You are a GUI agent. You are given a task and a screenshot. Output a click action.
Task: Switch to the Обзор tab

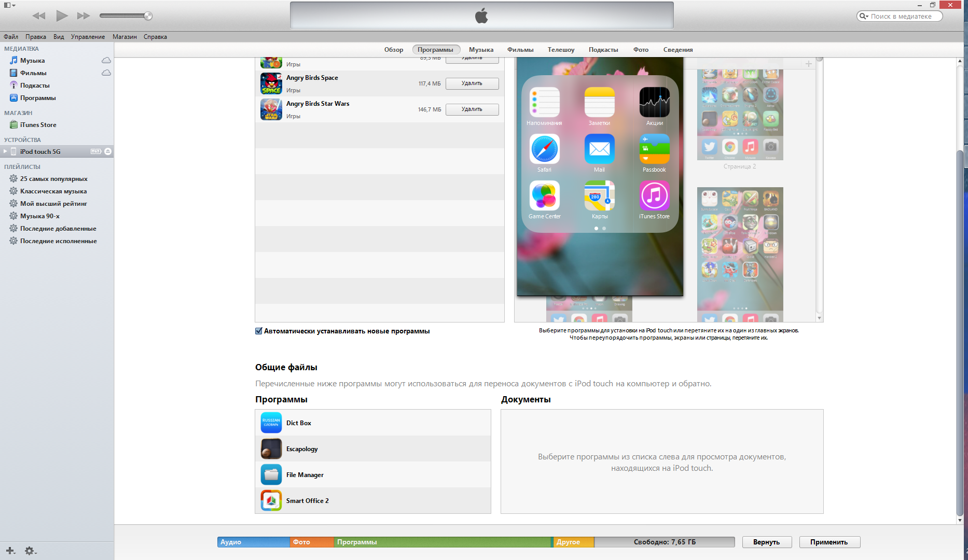pyautogui.click(x=394, y=50)
